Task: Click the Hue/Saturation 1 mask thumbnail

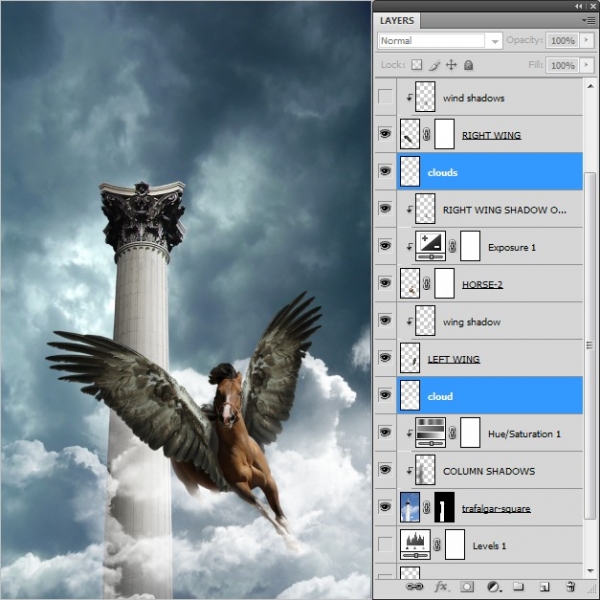Action: coord(470,433)
